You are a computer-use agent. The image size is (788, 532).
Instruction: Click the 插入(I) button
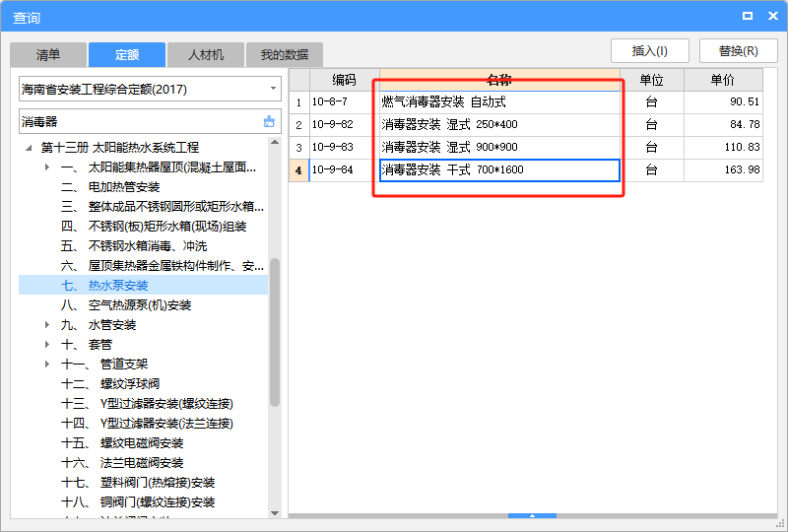650,51
